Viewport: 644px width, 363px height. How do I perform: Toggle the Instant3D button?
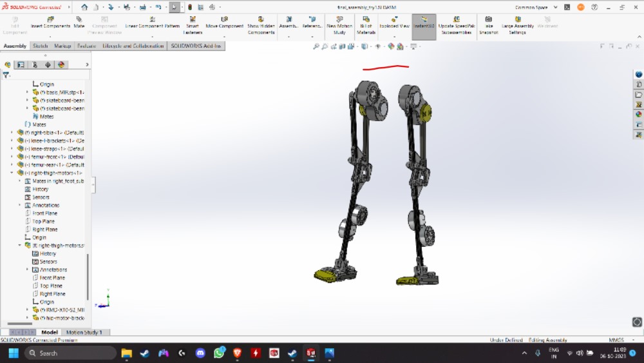point(424,23)
